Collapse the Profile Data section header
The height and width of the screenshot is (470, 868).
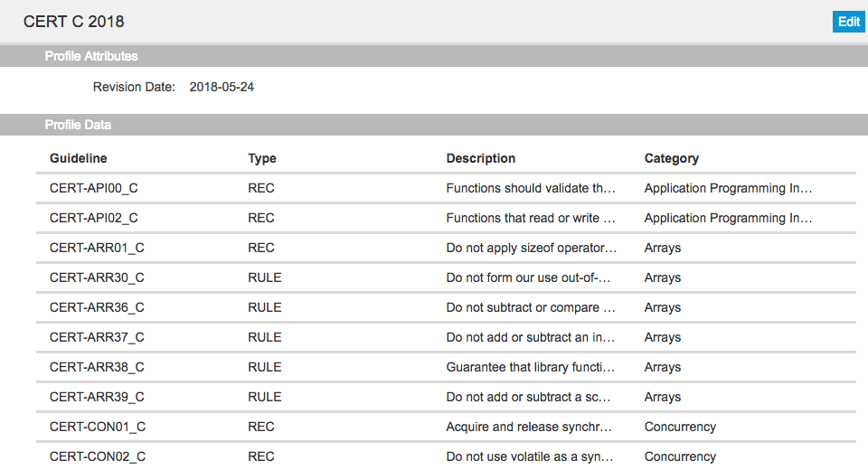[434, 125]
